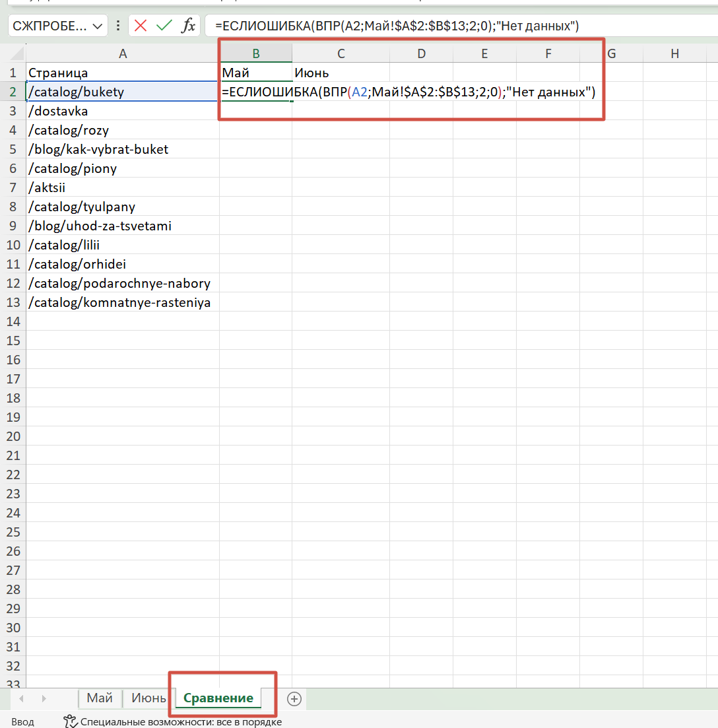
Task: Cancel formula entry with the red X
Action: click(x=140, y=26)
